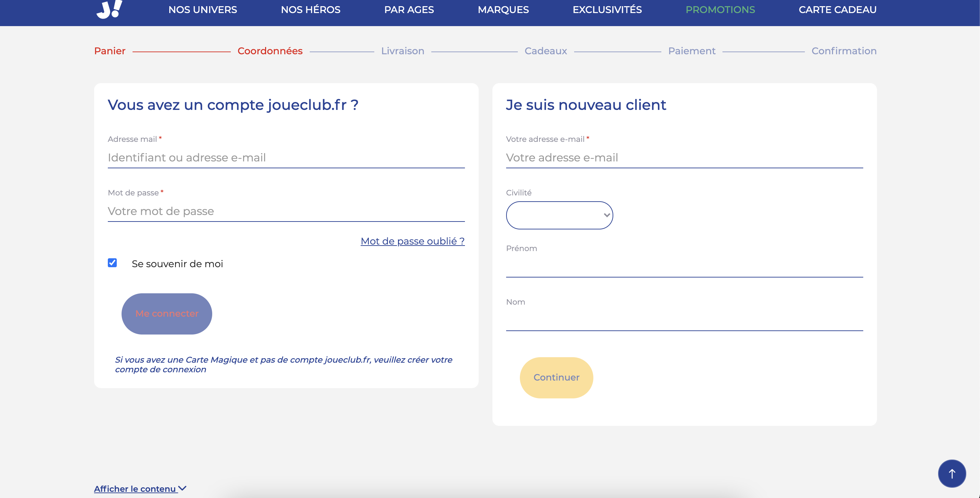Click into the Nom input field
The image size is (980, 498).
click(x=684, y=321)
